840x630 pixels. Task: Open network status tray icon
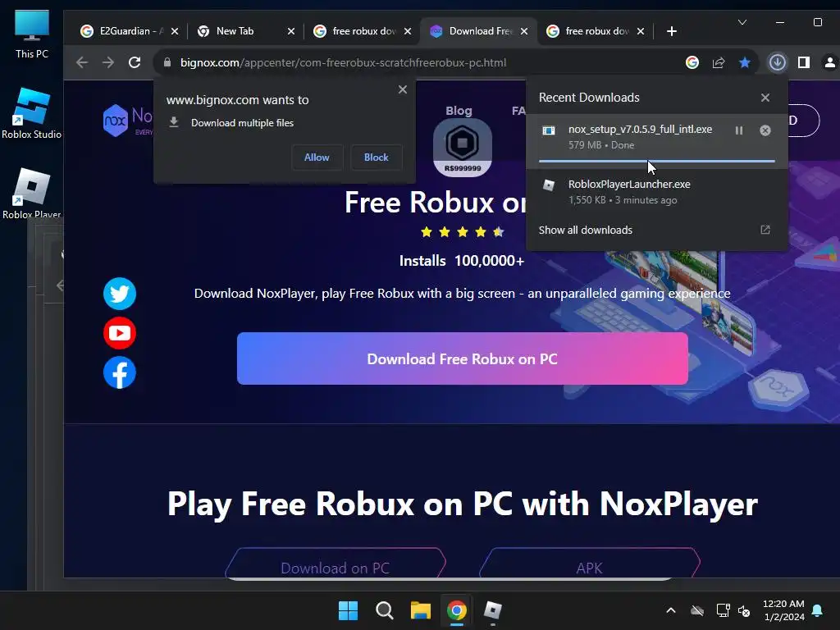coord(723,610)
